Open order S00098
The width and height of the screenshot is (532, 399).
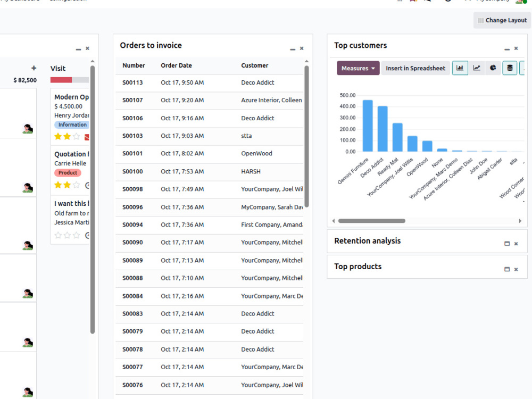tap(209, 189)
